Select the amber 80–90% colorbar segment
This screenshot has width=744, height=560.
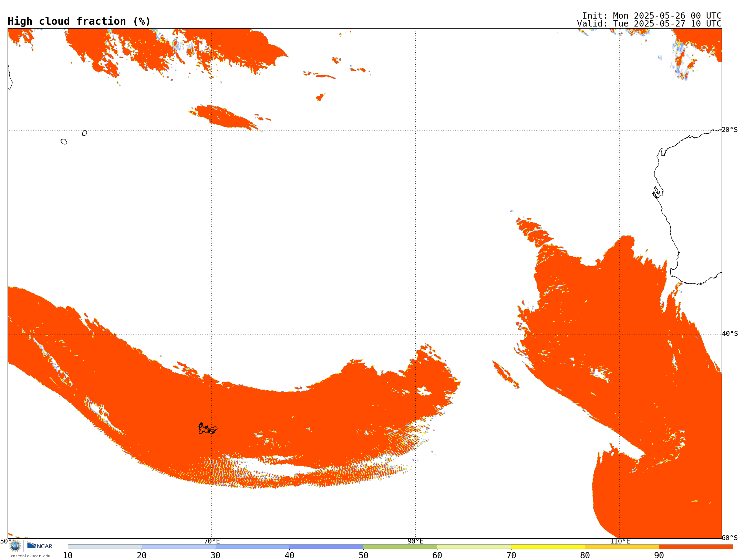622,547
